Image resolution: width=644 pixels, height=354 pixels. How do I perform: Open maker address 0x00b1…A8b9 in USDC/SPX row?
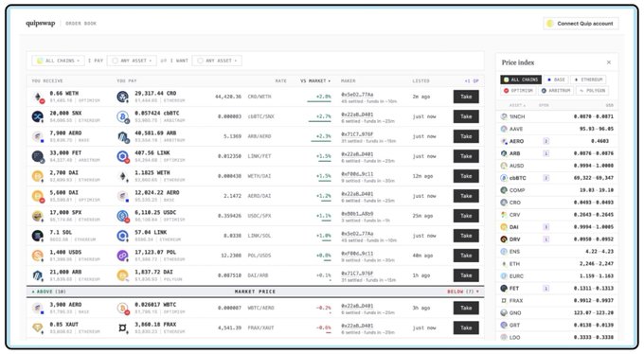357,214
